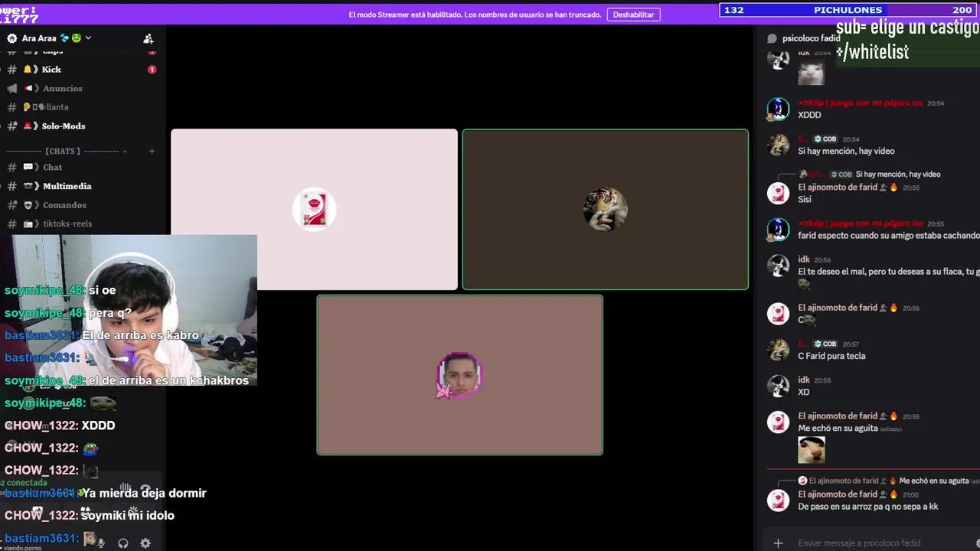Select the llanta channel

tap(57, 107)
